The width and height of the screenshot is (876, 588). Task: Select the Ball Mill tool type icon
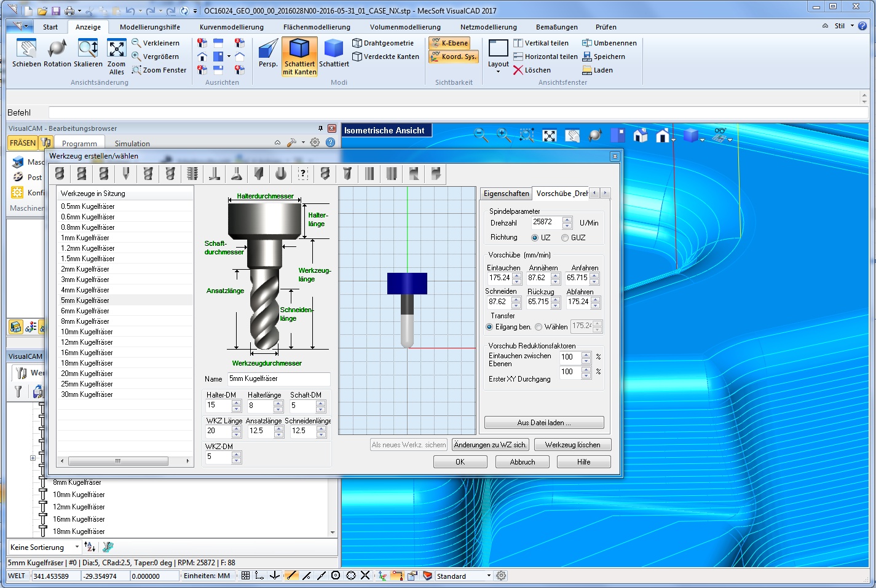click(x=60, y=174)
